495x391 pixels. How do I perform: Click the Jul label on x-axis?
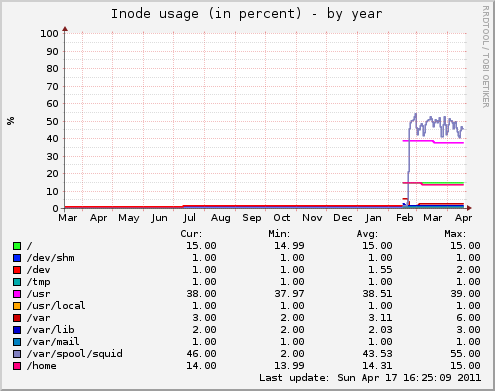189,218
